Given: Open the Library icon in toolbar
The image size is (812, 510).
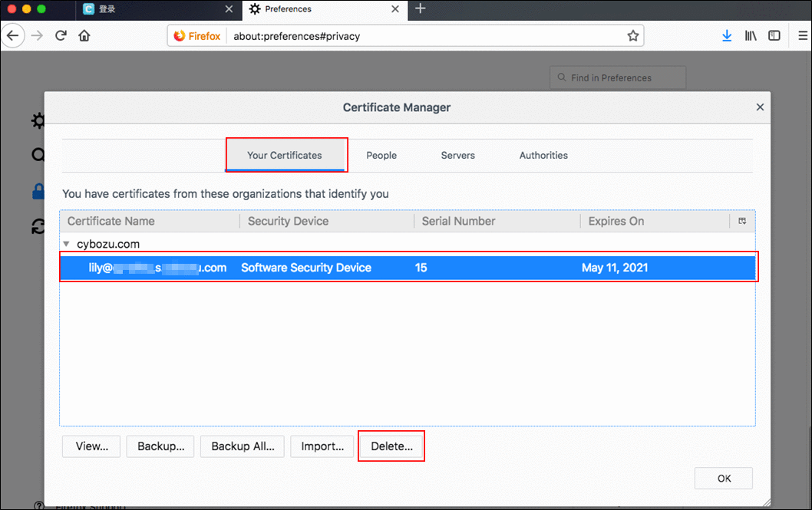Looking at the screenshot, I should (x=751, y=36).
